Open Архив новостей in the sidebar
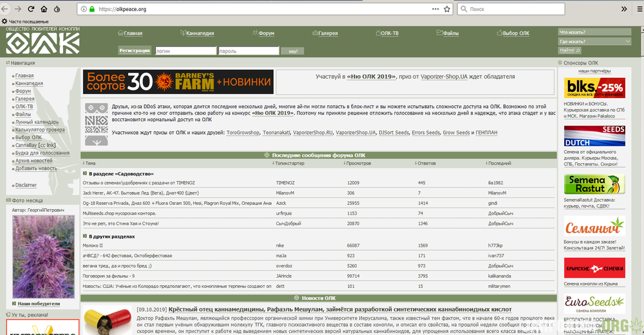The image size is (644, 335). tap(33, 160)
